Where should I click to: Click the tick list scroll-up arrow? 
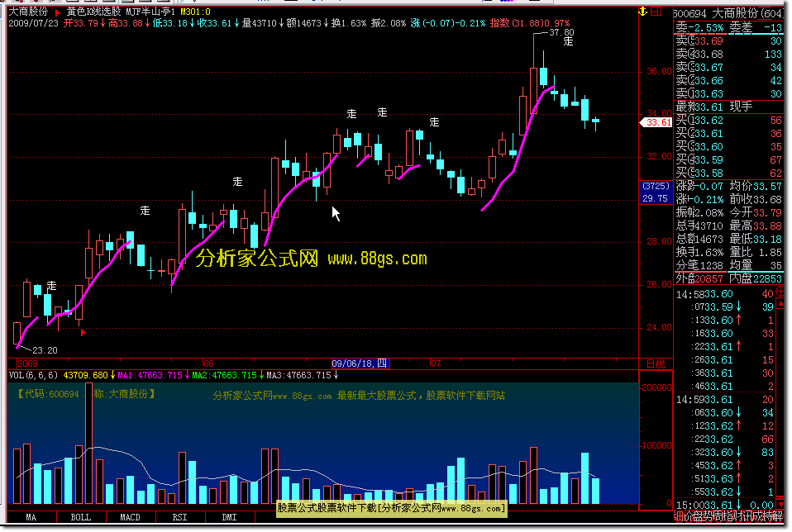coord(780,303)
